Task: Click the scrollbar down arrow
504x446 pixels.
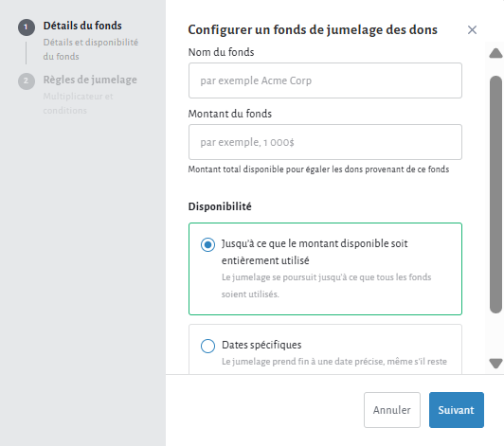Action: pos(495,364)
